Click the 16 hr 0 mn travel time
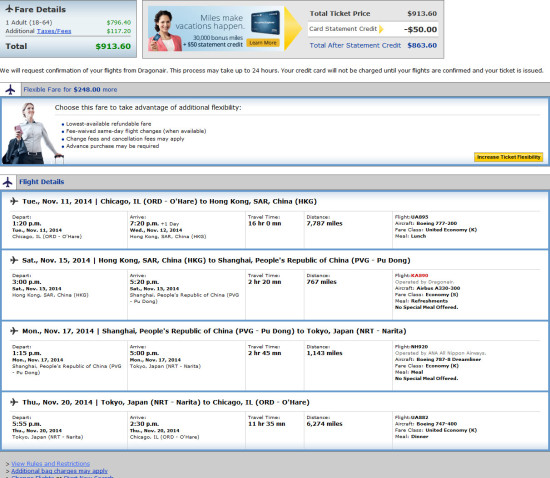Image resolution: width=550 pixels, height=478 pixels. (264, 223)
